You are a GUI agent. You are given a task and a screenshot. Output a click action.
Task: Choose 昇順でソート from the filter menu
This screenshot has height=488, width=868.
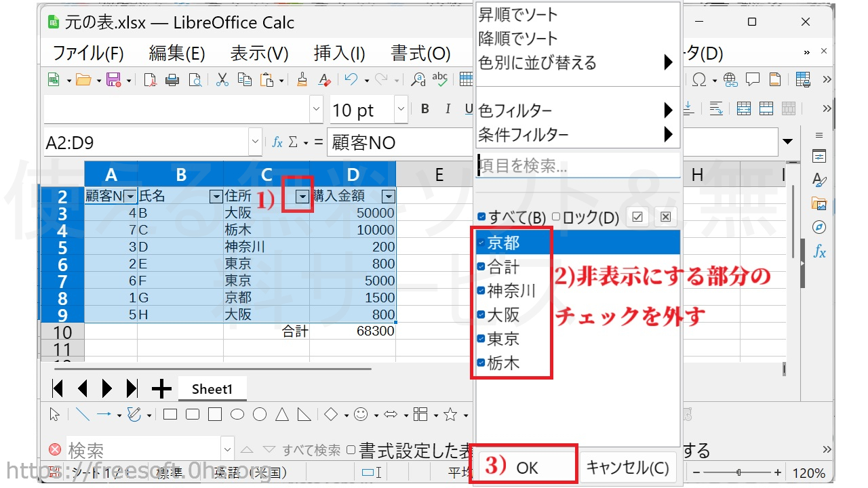click(x=518, y=14)
